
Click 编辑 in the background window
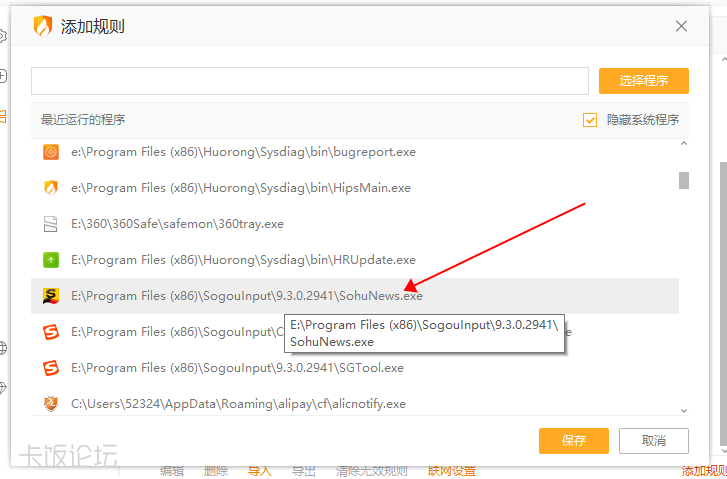pyautogui.click(x=172, y=472)
